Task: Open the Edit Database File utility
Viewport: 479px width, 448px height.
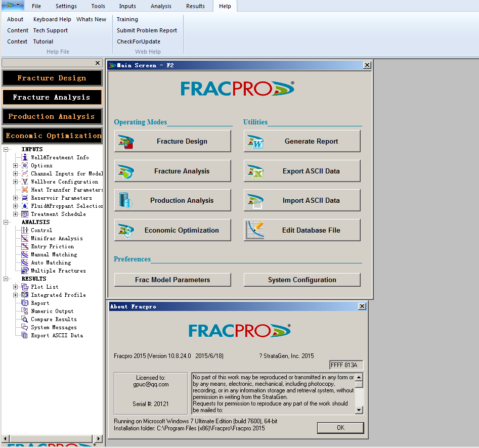Action: click(x=302, y=230)
